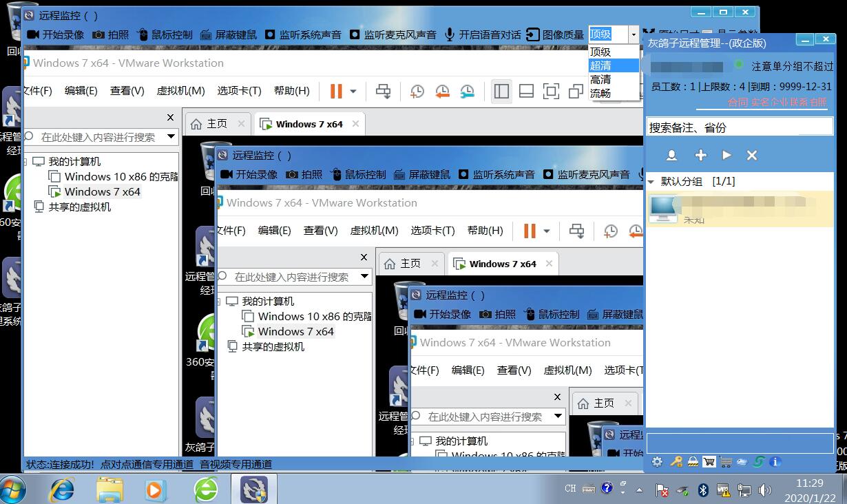Open the outermost library search filter dropdown arrow
This screenshot has width=847, height=504.
pyautogui.click(x=171, y=137)
